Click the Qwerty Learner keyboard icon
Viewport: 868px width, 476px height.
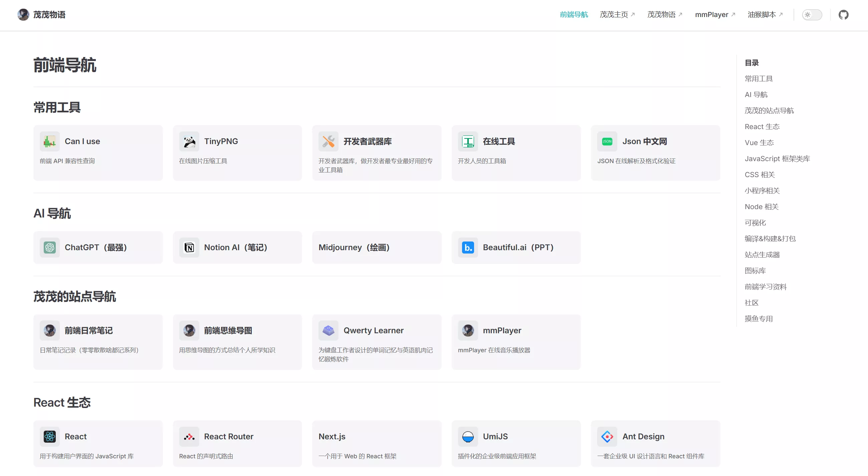(328, 331)
